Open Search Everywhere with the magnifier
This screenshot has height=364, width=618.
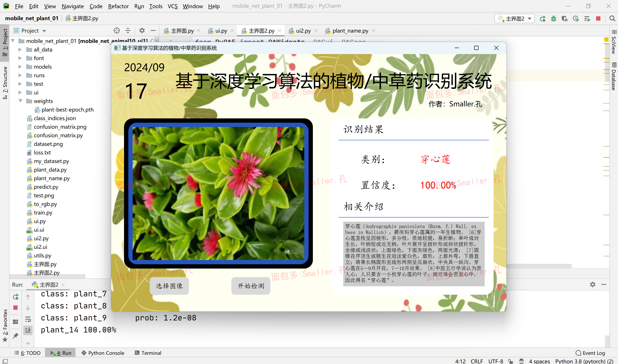click(x=612, y=19)
